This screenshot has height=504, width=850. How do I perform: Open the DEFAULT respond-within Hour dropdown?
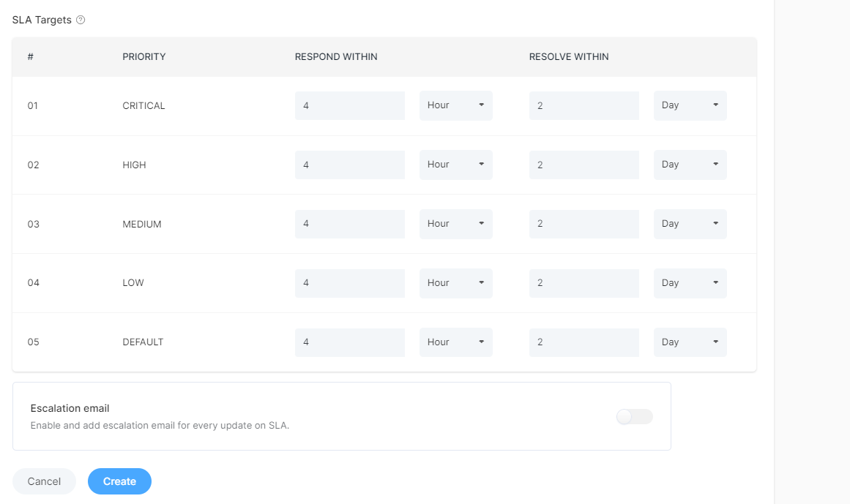click(x=456, y=342)
